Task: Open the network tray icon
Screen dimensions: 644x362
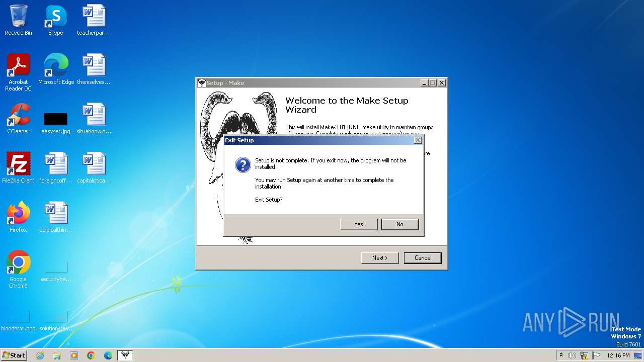Action: pos(584,355)
